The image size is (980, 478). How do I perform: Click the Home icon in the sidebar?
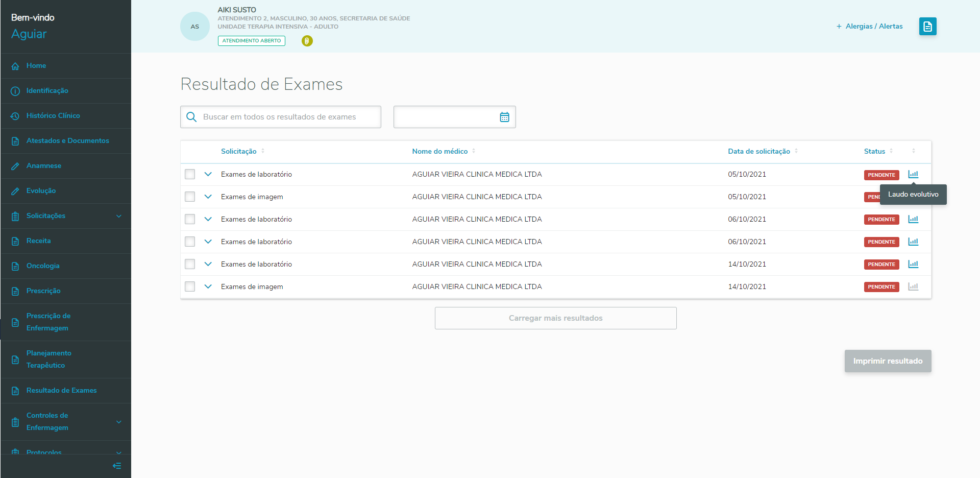15,66
